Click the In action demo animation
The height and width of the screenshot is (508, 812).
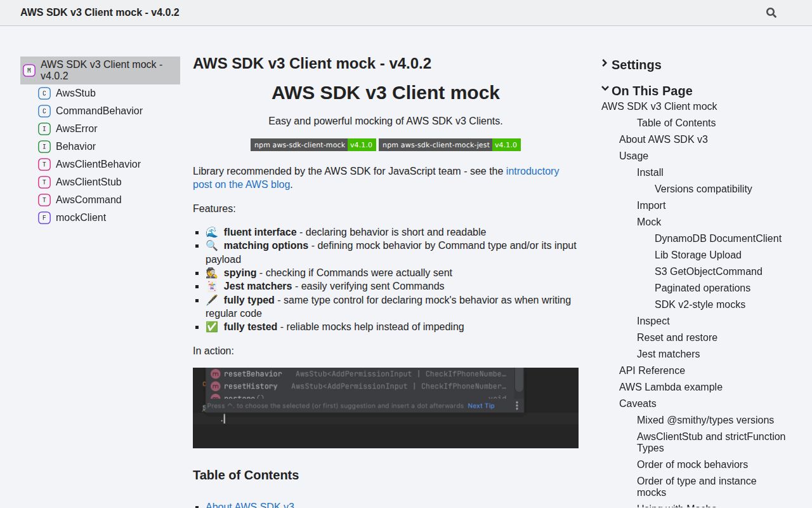[x=386, y=408]
